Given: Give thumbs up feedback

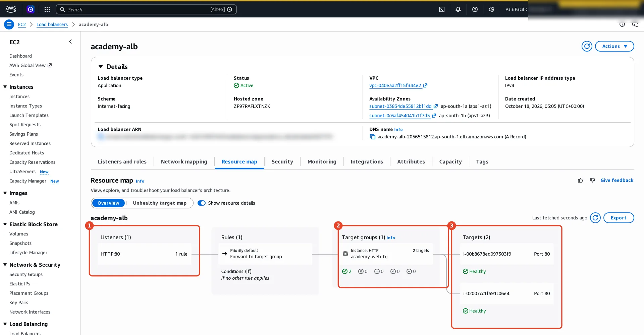Looking at the screenshot, I should point(580,180).
